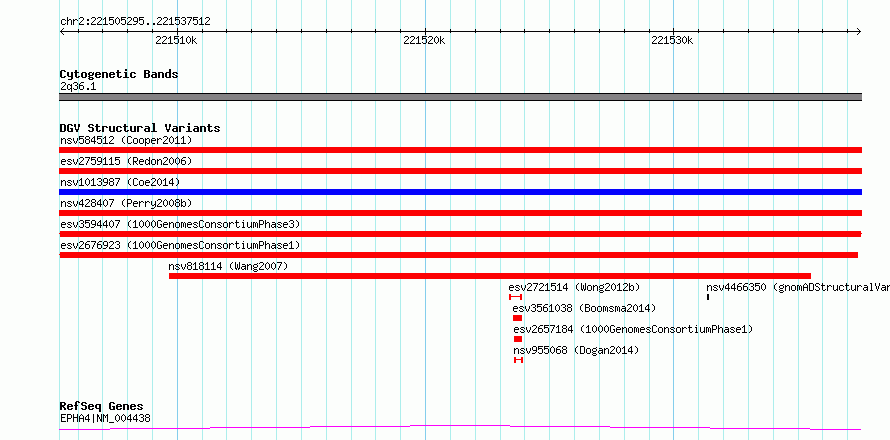Click the small nsv955068 variant glyph
This screenshot has width=890, height=440.
(518, 360)
